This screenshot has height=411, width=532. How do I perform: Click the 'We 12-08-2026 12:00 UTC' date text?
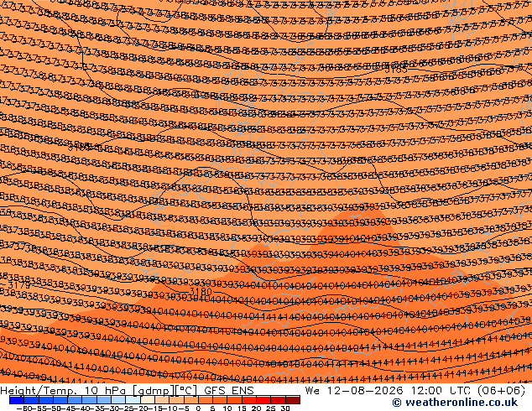pyautogui.click(x=389, y=391)
